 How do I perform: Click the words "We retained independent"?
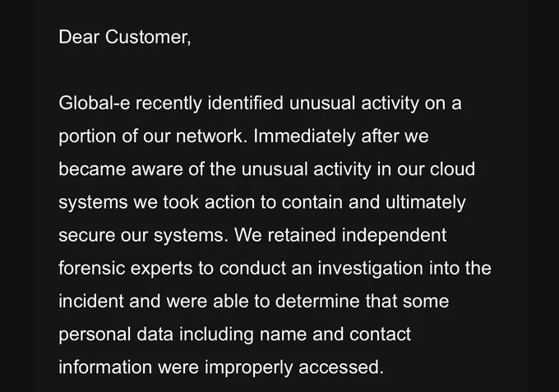340,235
